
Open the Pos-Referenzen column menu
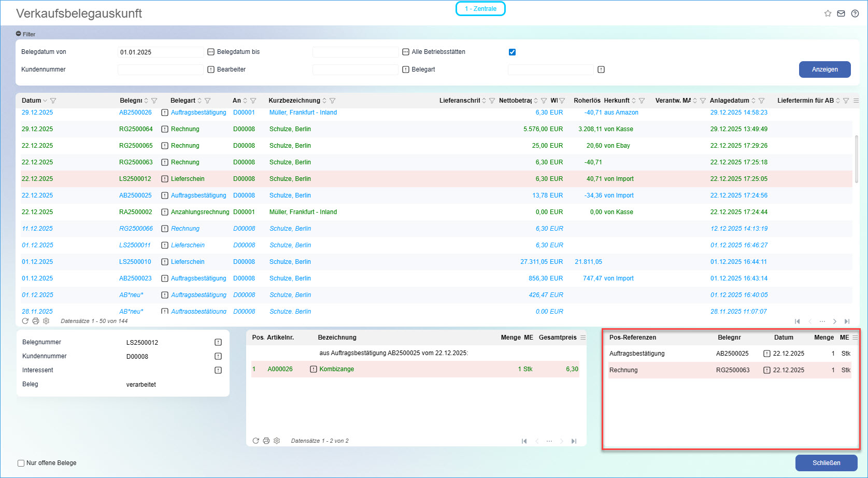click(855, 338)
